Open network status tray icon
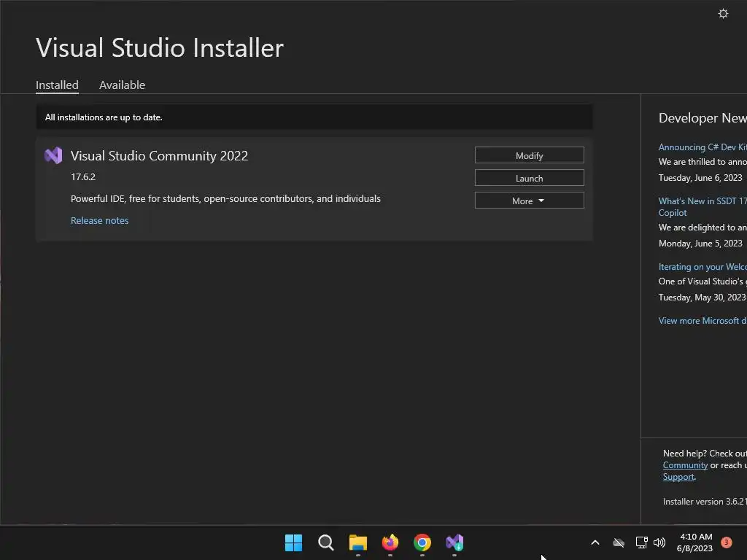This screenshot has height=560, width=747. 641,542
